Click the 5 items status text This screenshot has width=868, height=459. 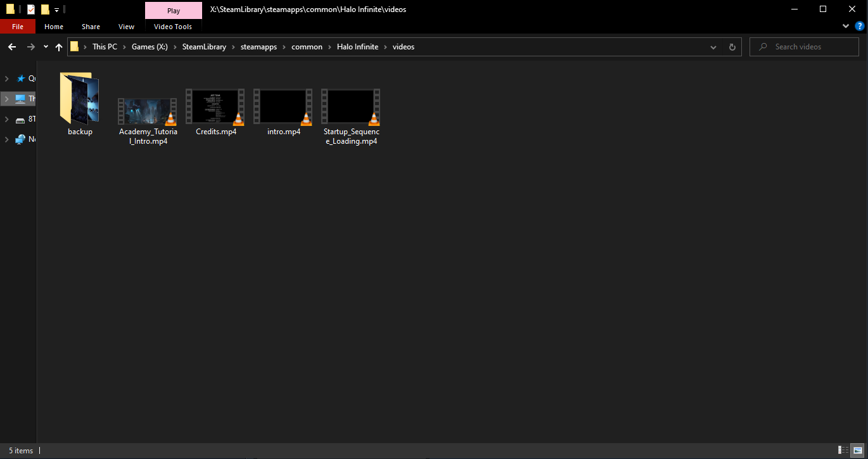[21, 451]
